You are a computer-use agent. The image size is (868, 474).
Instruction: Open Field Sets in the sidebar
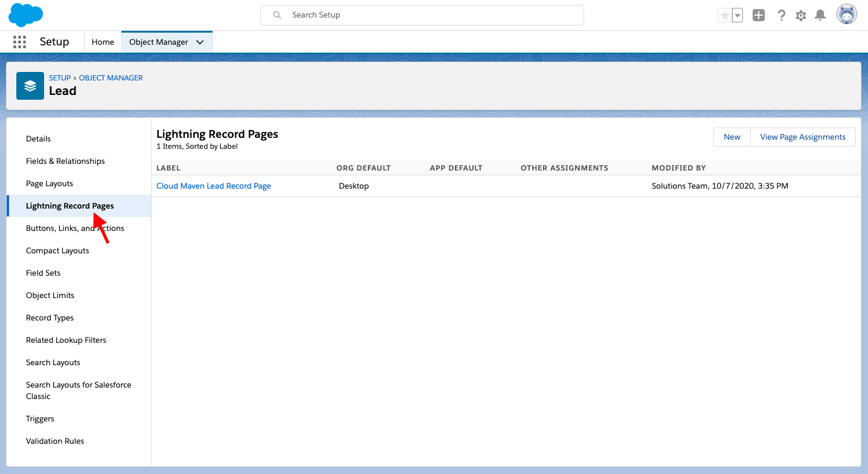click(43, 273)
